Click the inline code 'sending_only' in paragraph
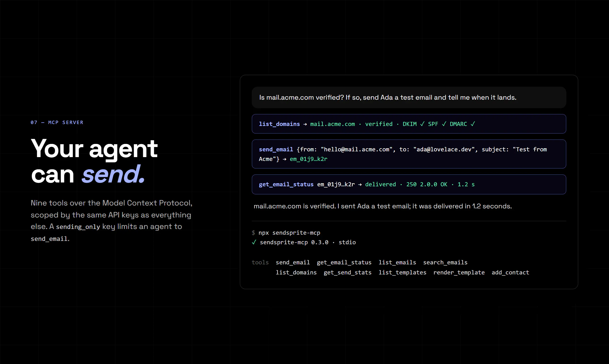Screen dimensions: 609x364 click(x=78, y=227)
